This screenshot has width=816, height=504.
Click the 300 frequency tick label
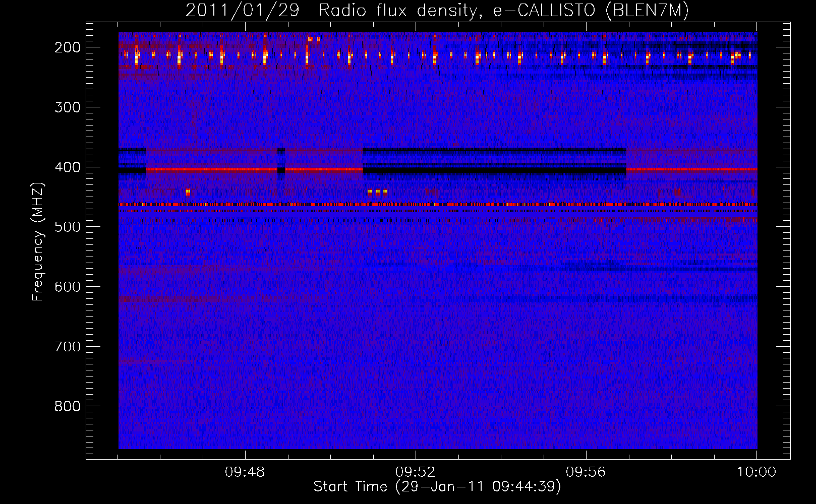(68, 107)
